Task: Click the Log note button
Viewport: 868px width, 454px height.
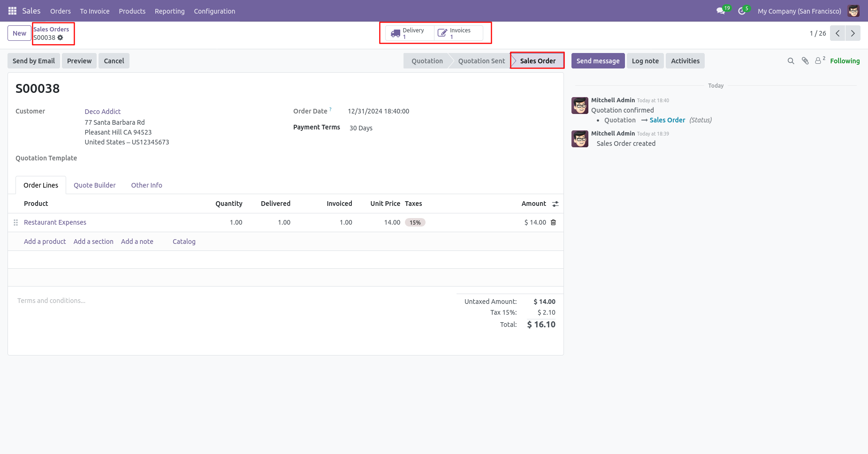Action: point(645,61)
